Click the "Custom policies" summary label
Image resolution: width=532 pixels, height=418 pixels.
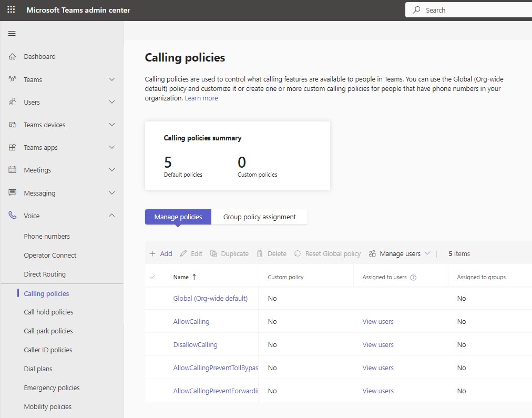click(x=257, y=175)
